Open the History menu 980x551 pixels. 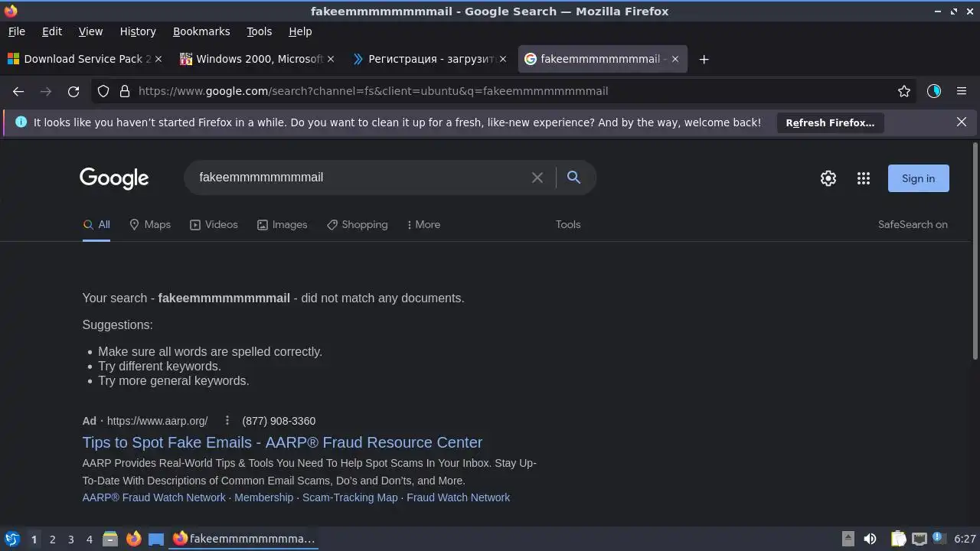click(138, 31)
